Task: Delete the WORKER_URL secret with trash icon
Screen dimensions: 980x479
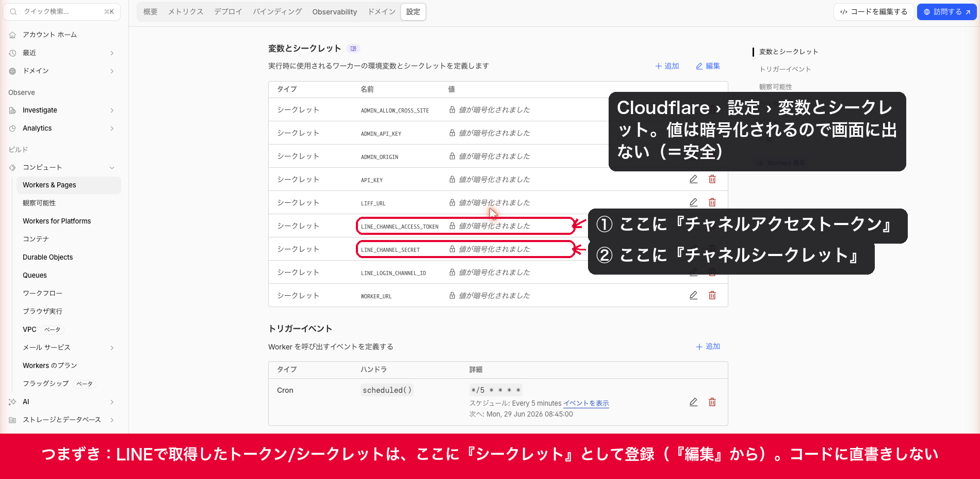Action: pos(712,295)
